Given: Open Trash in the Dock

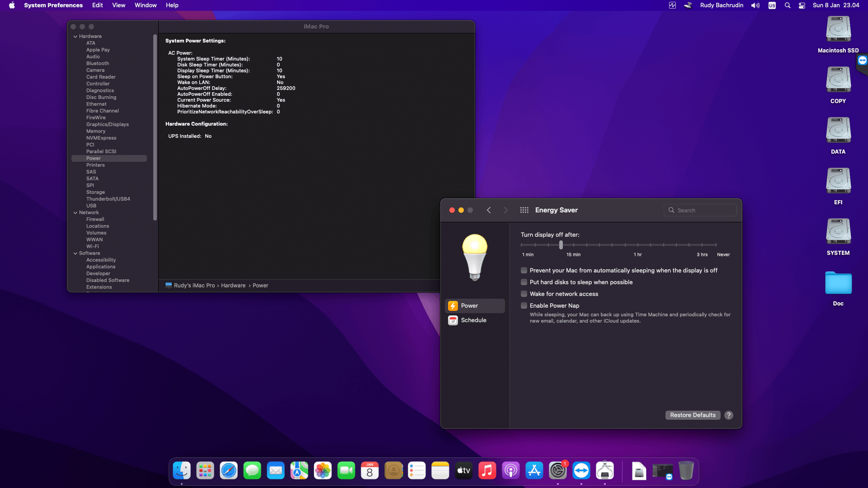Looking at the screenshot, I should [x=686, y=471].
